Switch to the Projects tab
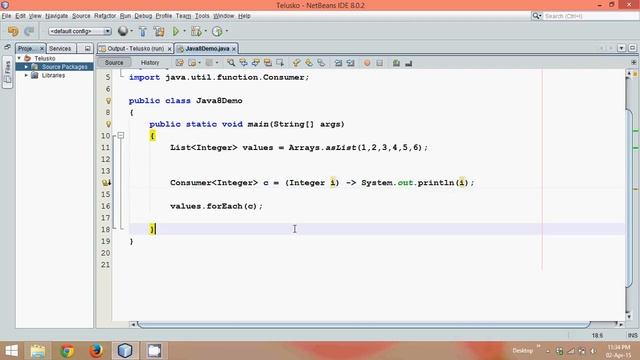640x360 pixels. click(27, 49)
